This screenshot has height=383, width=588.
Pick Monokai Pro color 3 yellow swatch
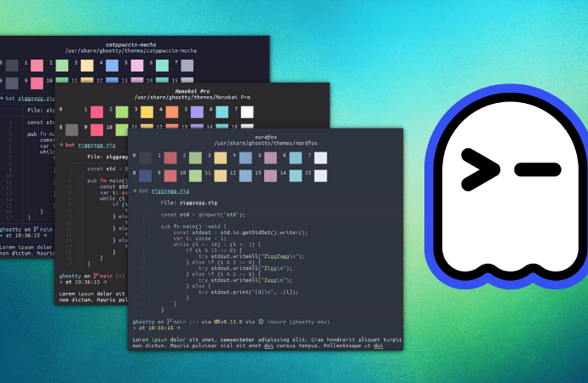(x=147, y=112)
